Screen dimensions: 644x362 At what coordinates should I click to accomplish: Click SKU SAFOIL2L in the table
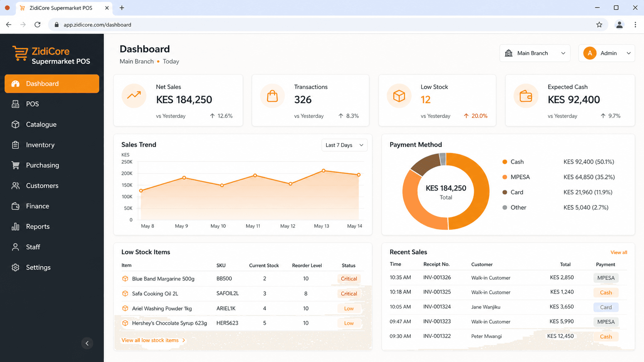(x=227, y=294)
